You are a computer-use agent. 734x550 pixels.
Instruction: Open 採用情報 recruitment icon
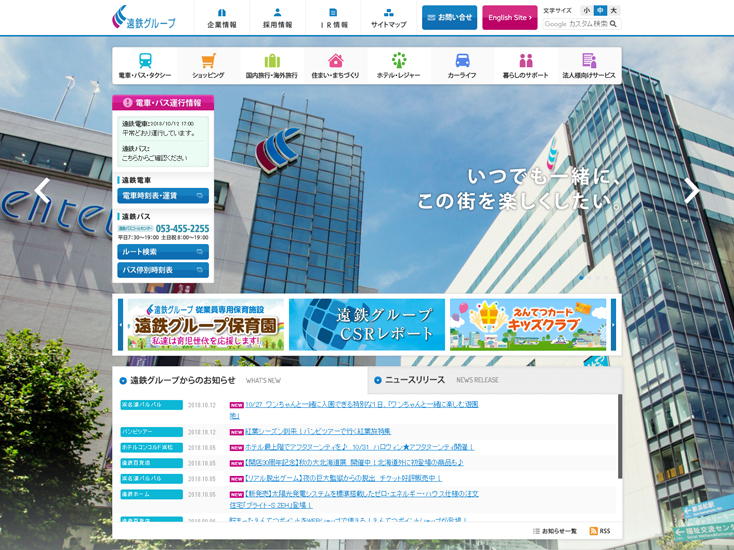278,13
